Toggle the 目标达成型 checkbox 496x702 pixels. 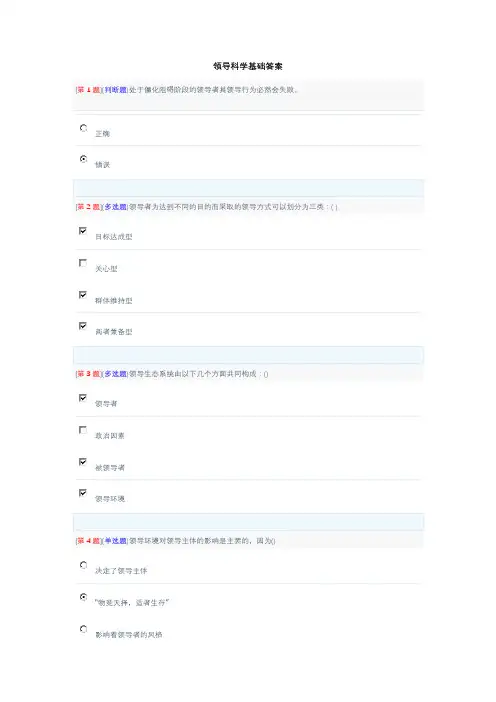coord(83,231)
